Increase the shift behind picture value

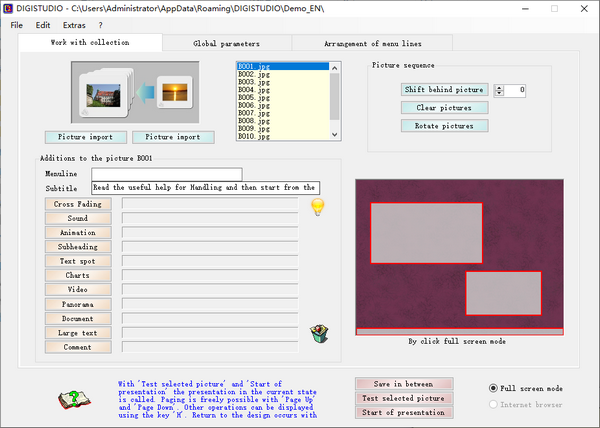click(499, 88)
